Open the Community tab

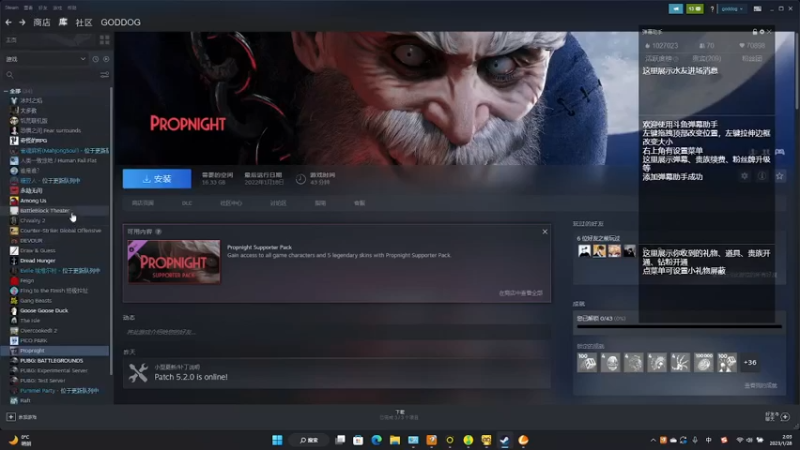pos(84,22)
